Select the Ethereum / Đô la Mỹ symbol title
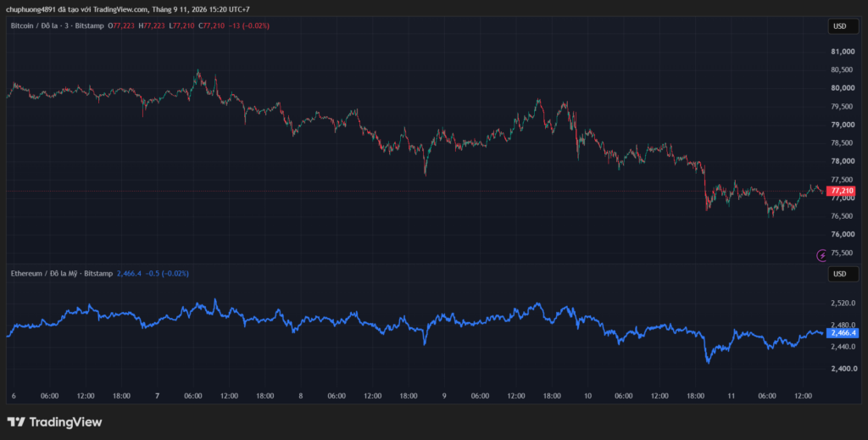This screenshot has height=440, width=868. (61, 273)
